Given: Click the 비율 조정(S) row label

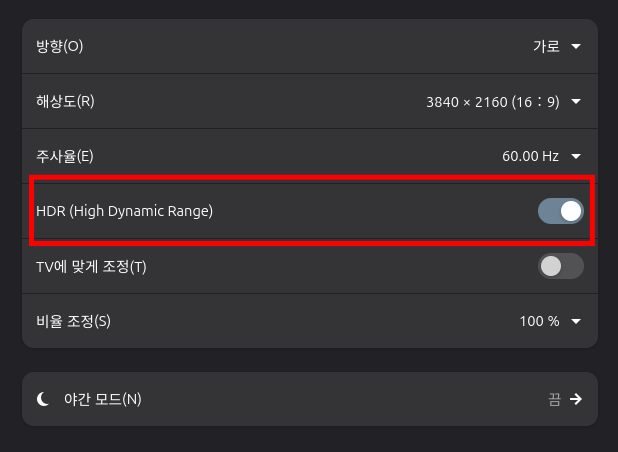Looking at the screenshot, I should click(x=73, y=322).
